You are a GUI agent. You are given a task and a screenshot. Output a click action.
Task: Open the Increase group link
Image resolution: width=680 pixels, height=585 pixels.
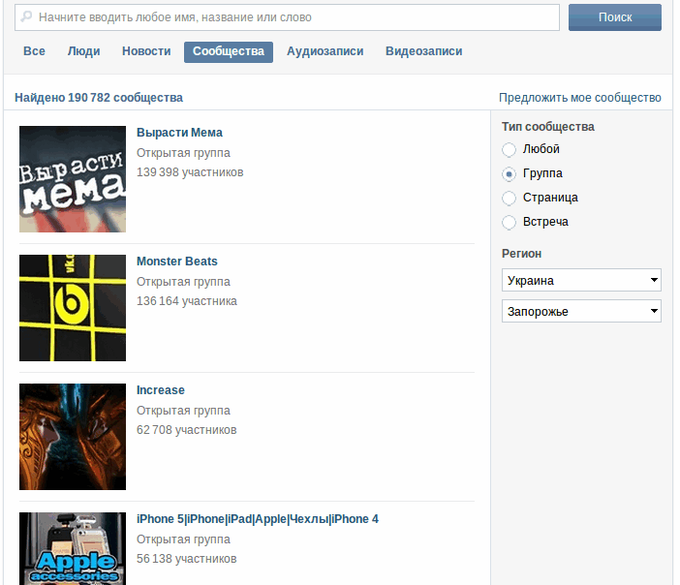tap(160, 390)
